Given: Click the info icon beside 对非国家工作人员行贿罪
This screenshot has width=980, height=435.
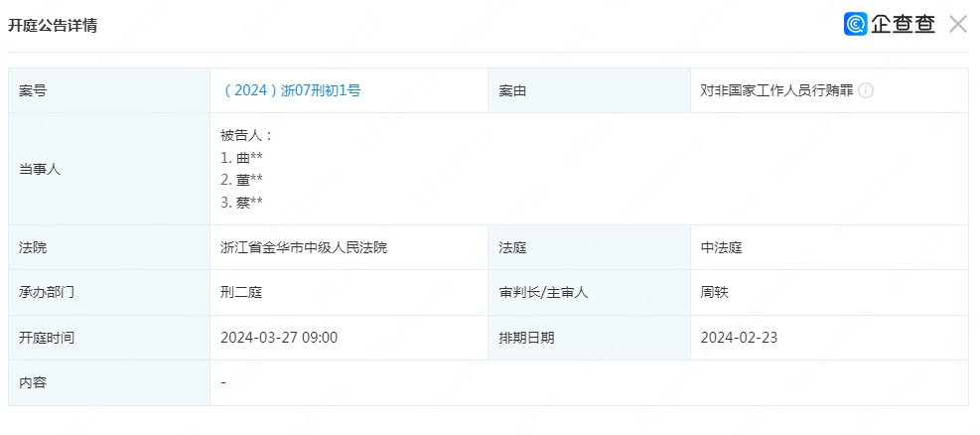Looking at the screenshot, I should pos(866,90).
